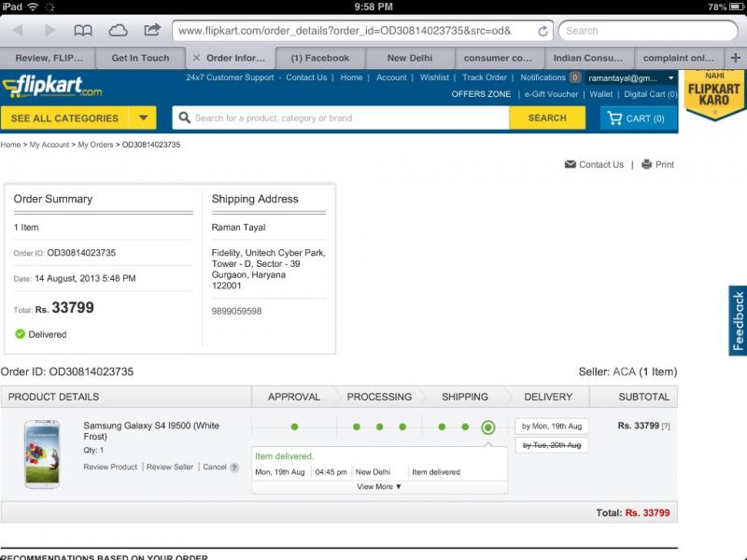Click the subtotal [?] help marker

(x=666, y=427)
